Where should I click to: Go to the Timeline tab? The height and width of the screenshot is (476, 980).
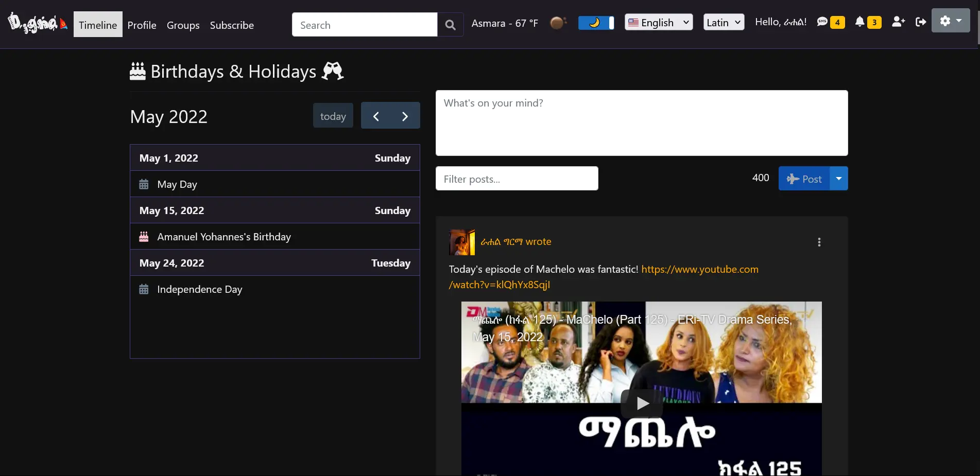[98, 25]
